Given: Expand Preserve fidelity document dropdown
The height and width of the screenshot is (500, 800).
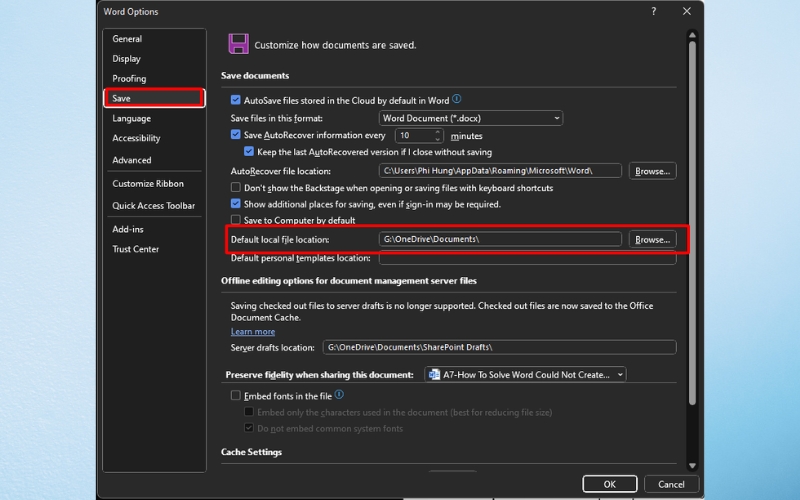Looking at the screenshot, I should pyautogui.click(x=620, y=374).
